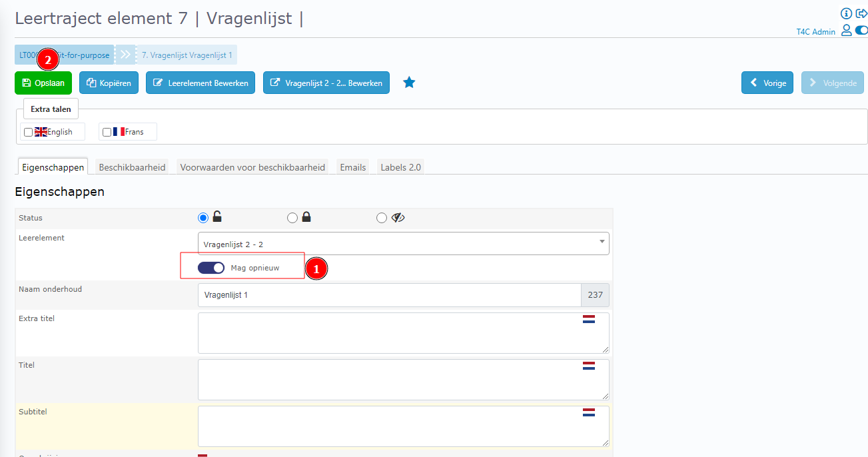Click the Dutch flag in Titel field
This screenshot has height=457, width=868.
[x=588, y=366]
